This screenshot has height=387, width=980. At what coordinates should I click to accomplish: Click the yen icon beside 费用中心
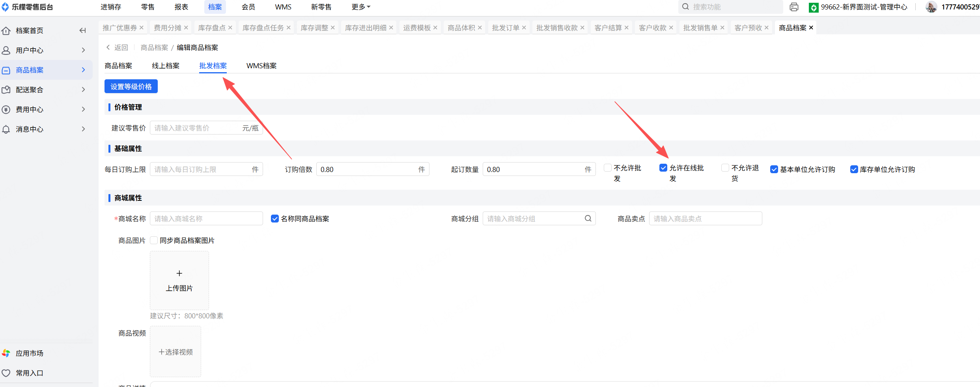click(x=6, y=109)
